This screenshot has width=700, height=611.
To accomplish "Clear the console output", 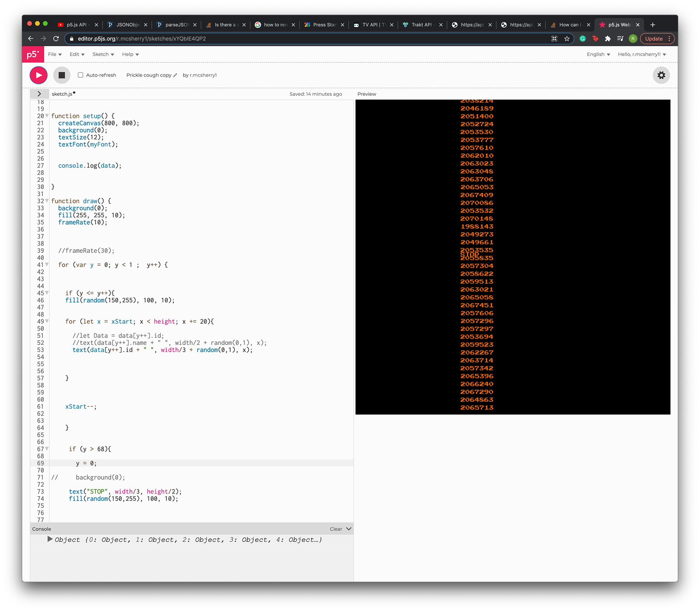I will [336, 529].
